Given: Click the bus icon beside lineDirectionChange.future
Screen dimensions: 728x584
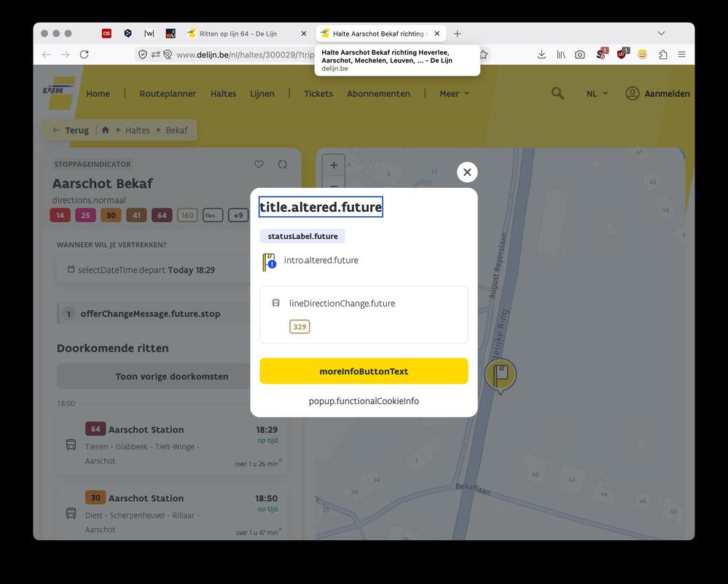Looking at the screenshot, I should pos(275,303).
